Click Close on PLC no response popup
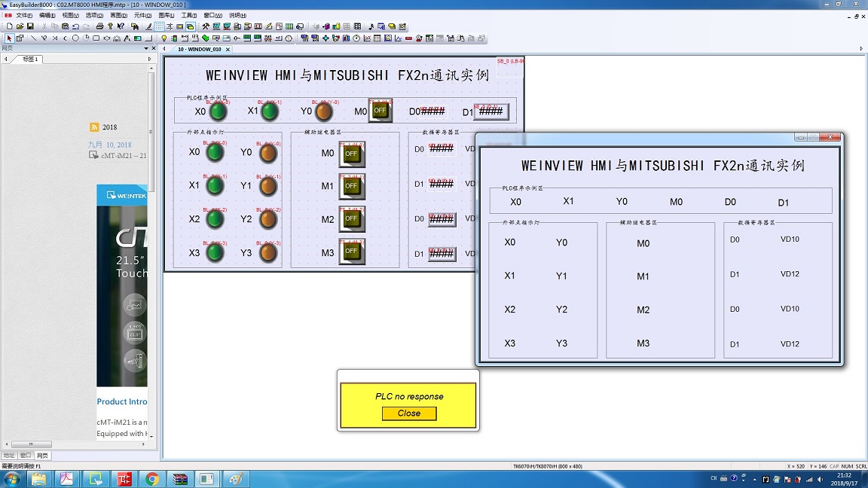Viewport: 868px width, 488px height. (408, 413)
